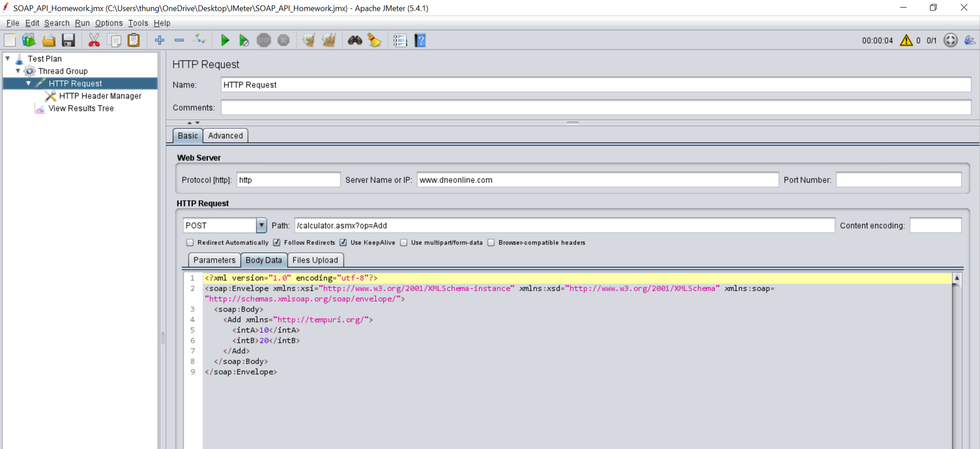Reset search highlighting

374,40
